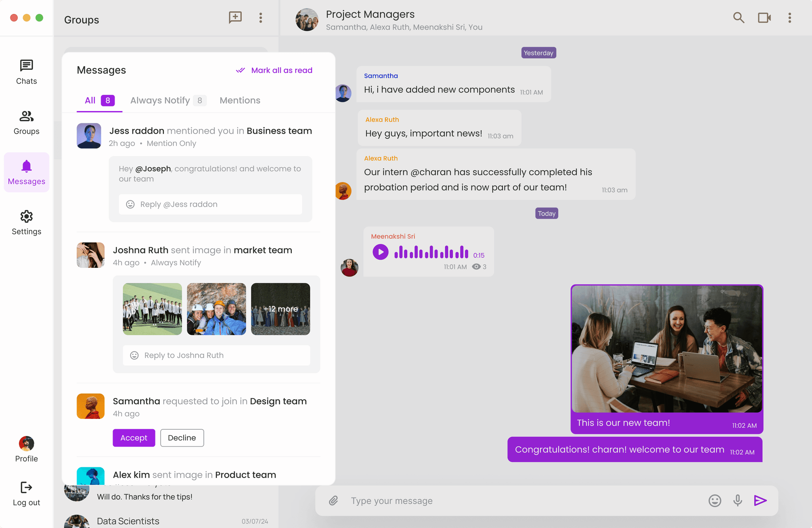Open chat options three-dot menu
Viewport: 812px width, 528px height.
789,17
